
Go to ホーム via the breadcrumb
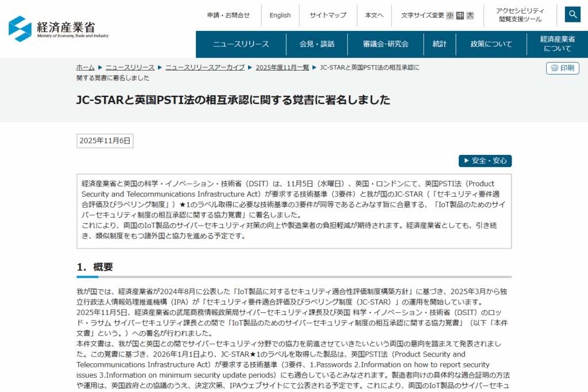(x=85, y=67)
